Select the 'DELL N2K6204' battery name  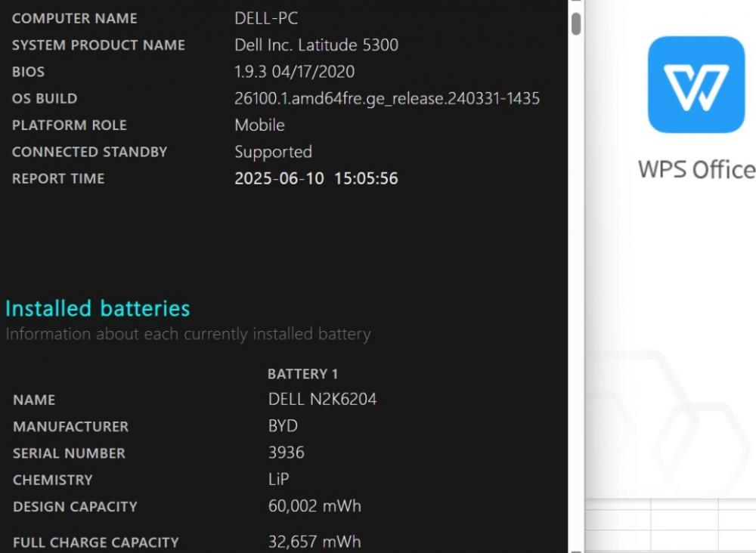pyautogui.click(x=323, y=400)
